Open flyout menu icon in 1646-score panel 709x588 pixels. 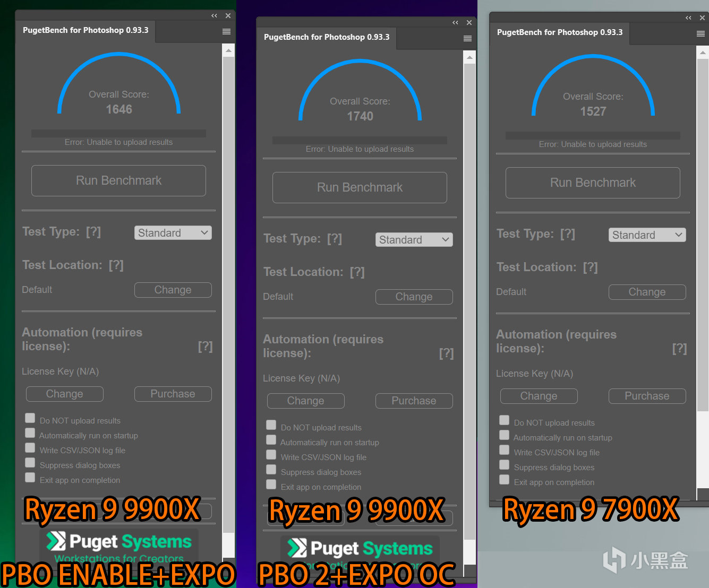(x=226, y=32)
